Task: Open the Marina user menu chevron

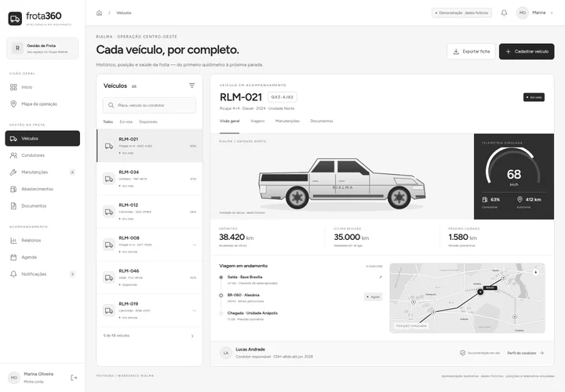Action: [x=552, y=13]
